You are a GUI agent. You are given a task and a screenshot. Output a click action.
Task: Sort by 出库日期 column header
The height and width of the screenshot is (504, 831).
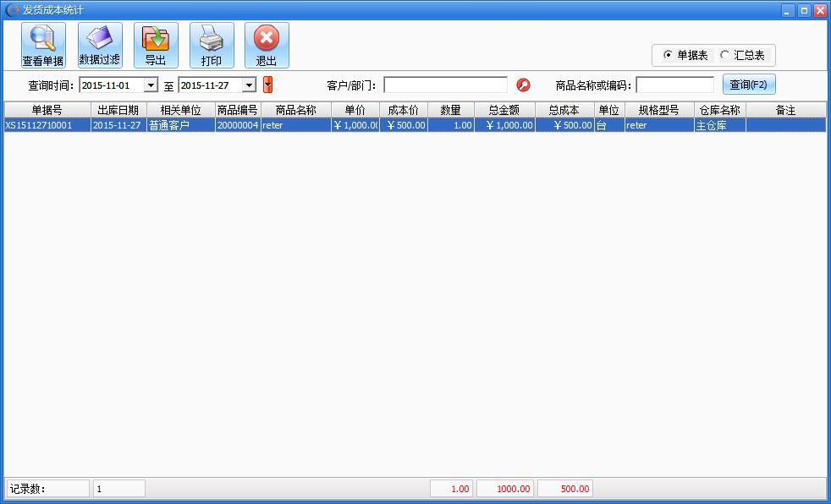[118, 110]
